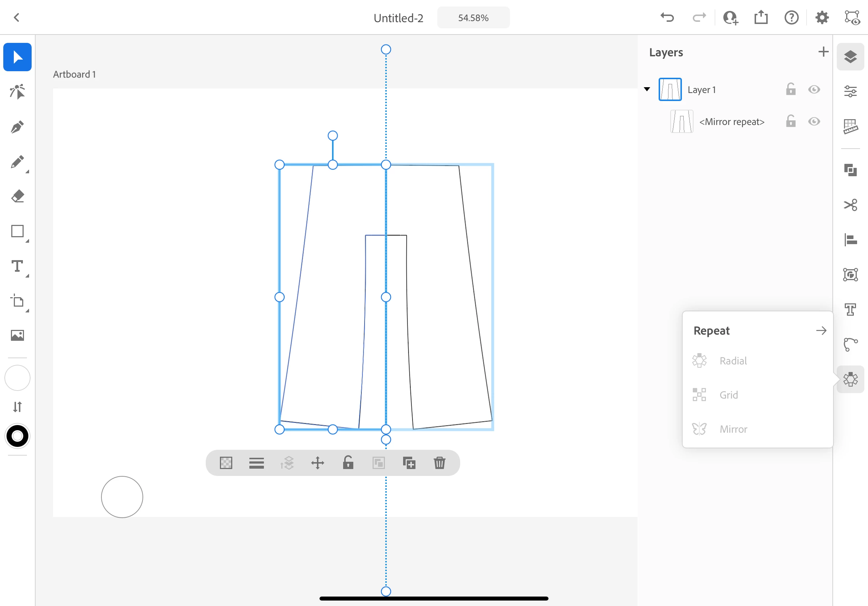Click duplicate icon in floating toolbar
Image resolution: width=868 pixels, height=606 pixels.
point(409,463)
